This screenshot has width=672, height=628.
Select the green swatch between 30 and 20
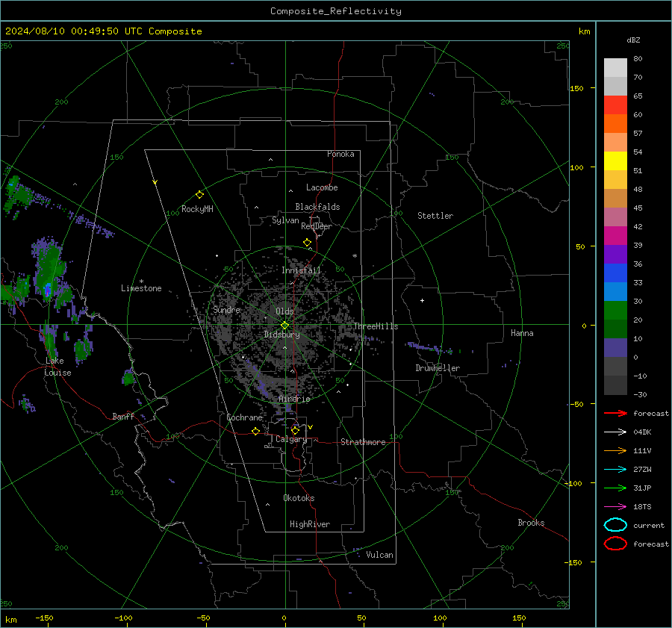615,311
